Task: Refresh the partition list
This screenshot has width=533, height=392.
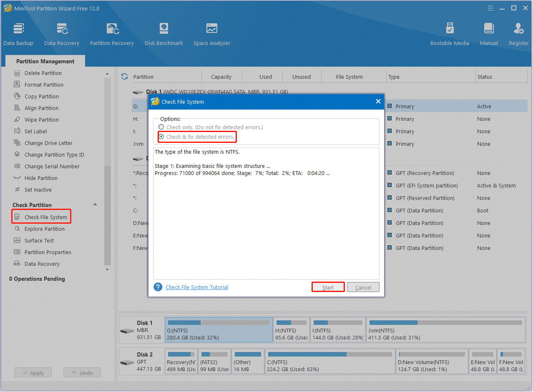Action: [x=124, y=77]
